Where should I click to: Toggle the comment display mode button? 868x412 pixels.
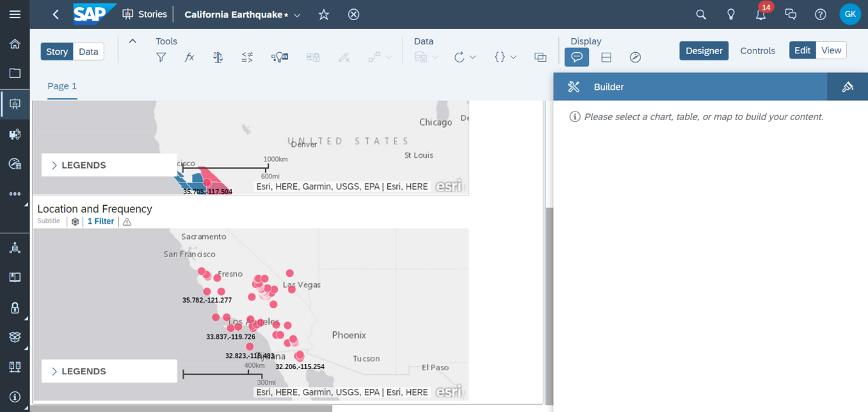click(x=577, y=57)
